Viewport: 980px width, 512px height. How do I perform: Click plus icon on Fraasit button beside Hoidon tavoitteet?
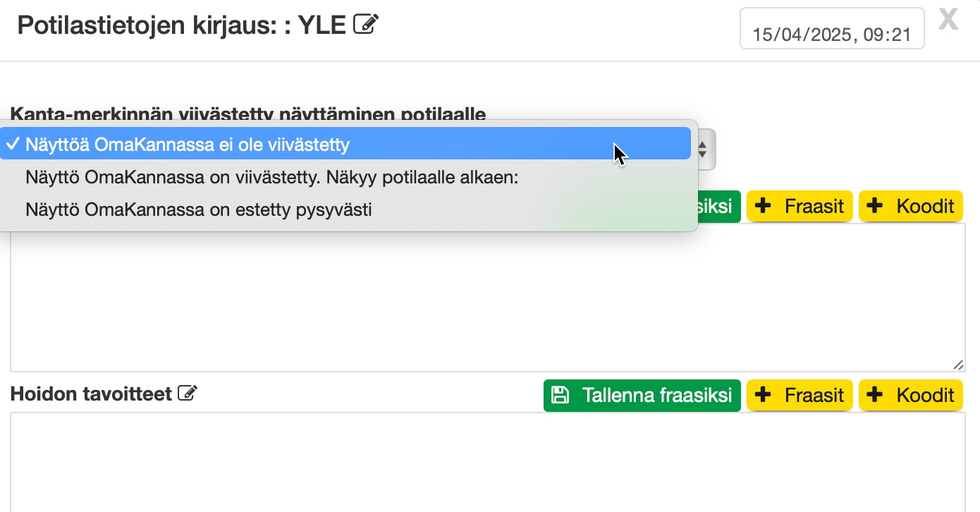(x=762, y=395)
